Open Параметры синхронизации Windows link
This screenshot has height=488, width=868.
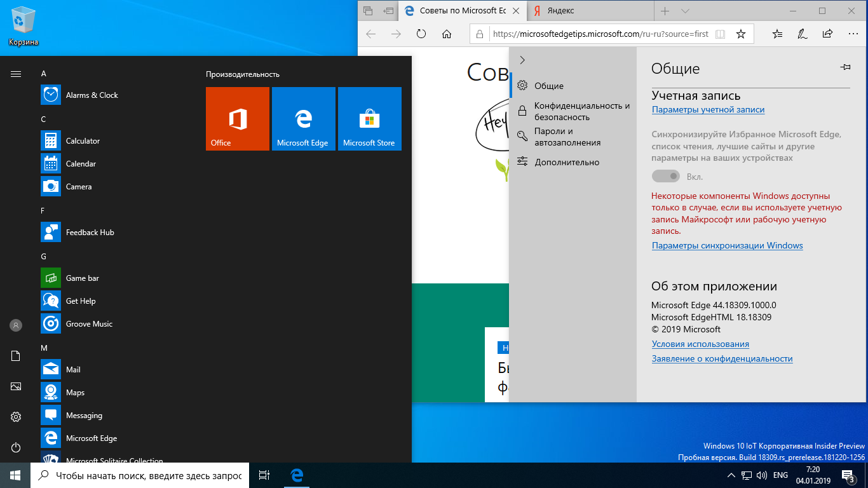click(x=727, y=245)
